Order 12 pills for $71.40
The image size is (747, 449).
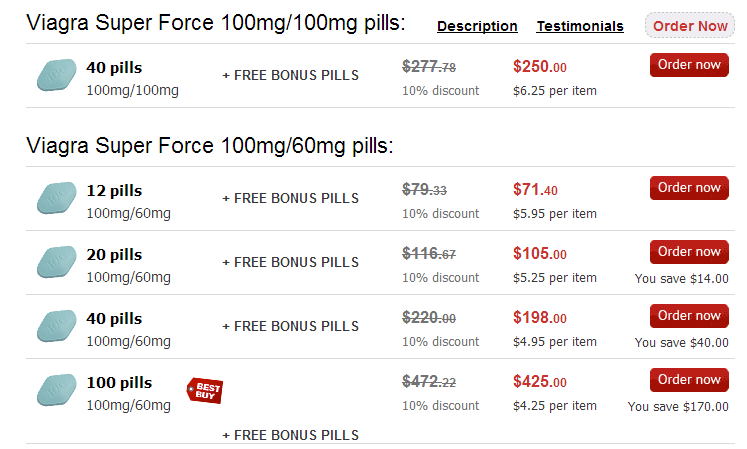click(689, 188)
